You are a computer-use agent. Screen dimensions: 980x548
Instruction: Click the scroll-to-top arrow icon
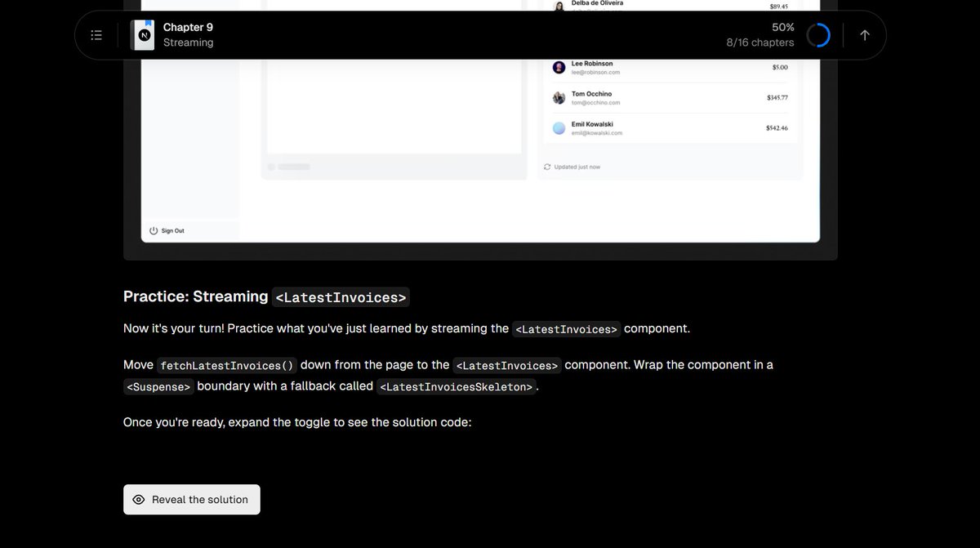click(865, 35)
